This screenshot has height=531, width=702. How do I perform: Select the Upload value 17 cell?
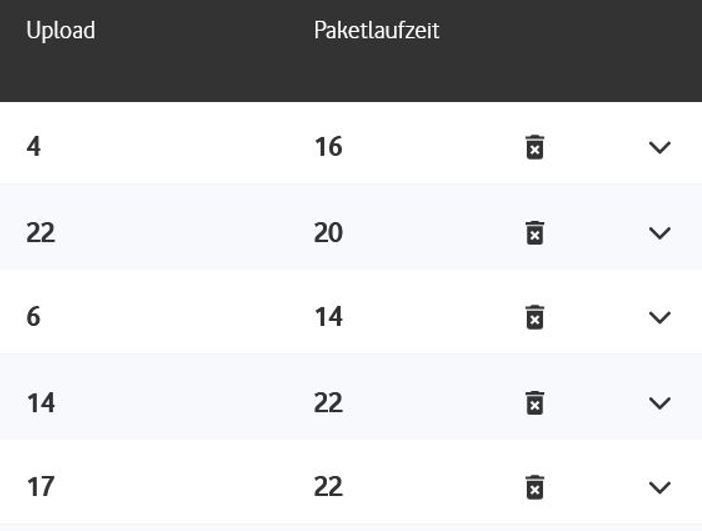point(40,487)
